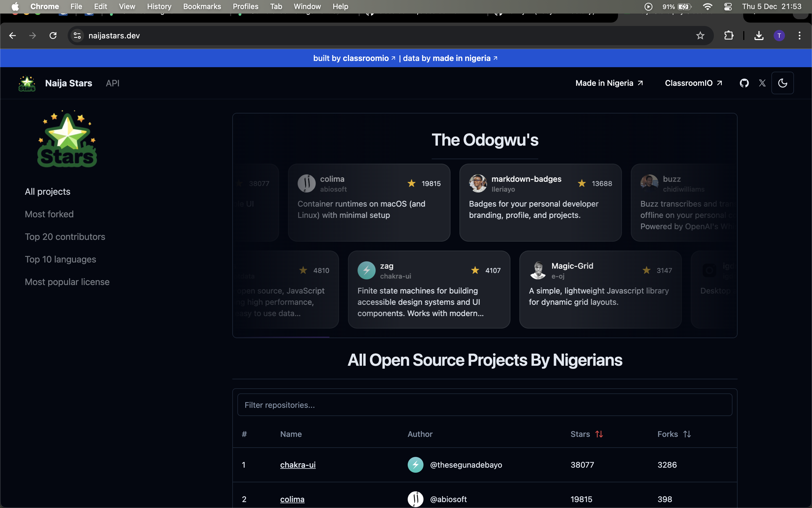Open the colima repository link in table

[x=292, y=499]
